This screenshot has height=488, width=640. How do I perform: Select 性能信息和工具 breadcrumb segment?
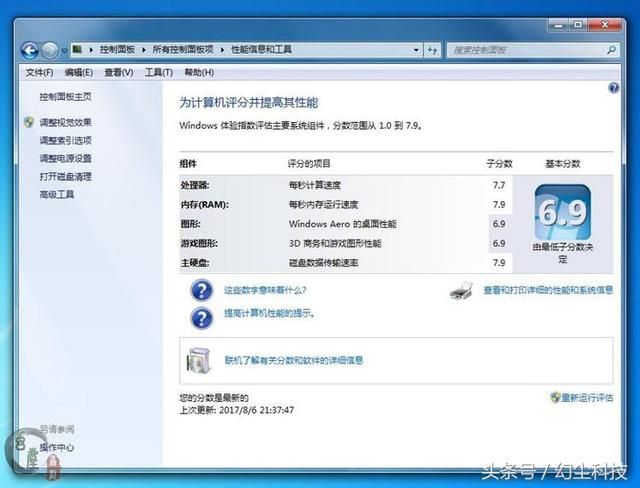click(x=261, y=49)
